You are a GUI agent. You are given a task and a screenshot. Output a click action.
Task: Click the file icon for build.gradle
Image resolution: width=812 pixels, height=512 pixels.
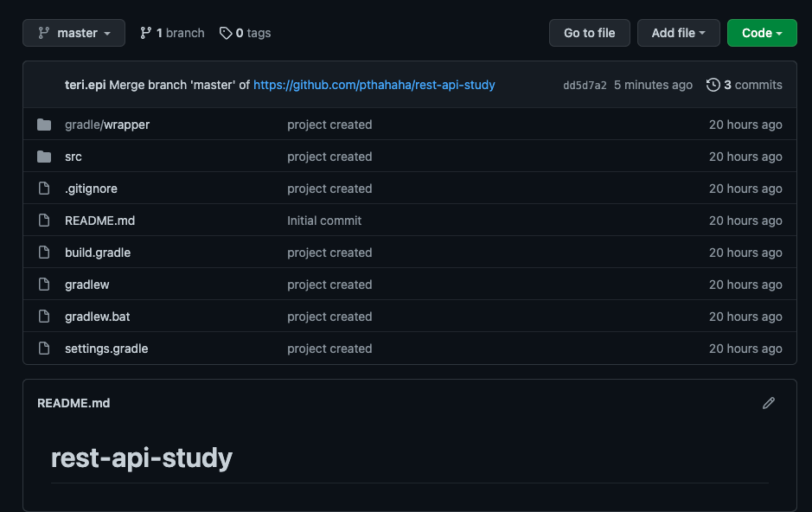click(44, 253)
